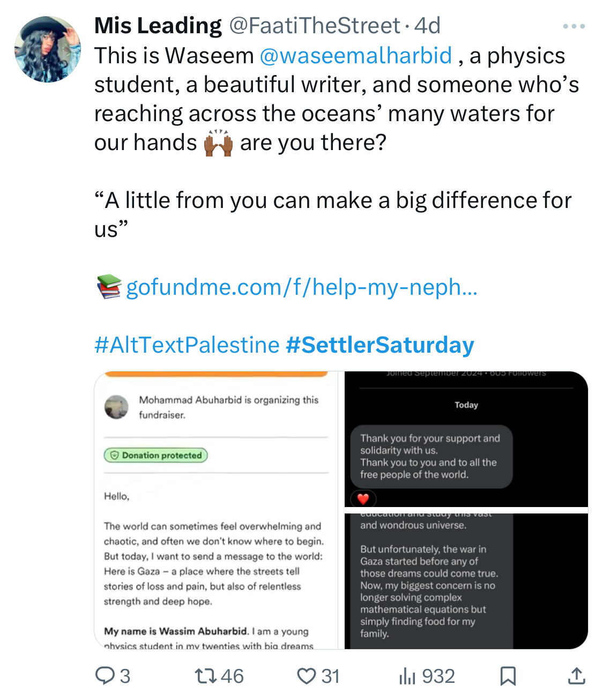603x700 pixels.
Task: Open the 'Thank you for your support' image
Action: (x=466, y=439)
